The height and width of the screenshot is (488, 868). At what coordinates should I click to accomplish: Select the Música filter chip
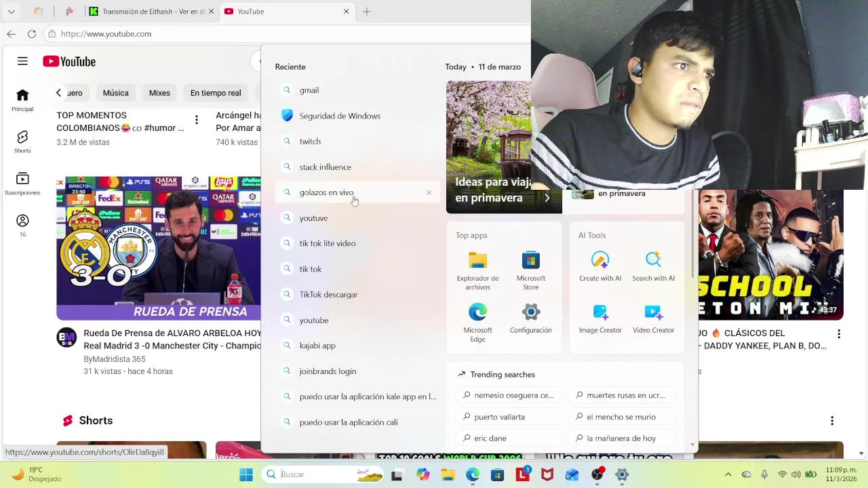(116, 93)
